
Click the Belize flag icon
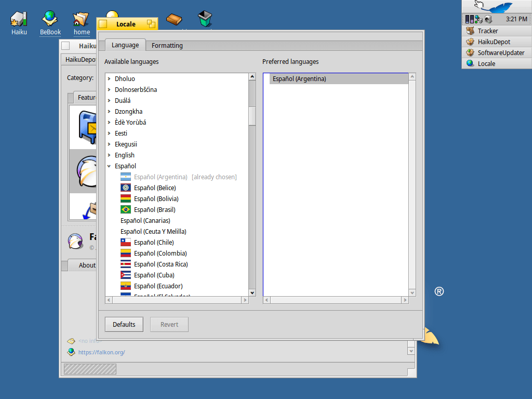[x=126, y=188]
